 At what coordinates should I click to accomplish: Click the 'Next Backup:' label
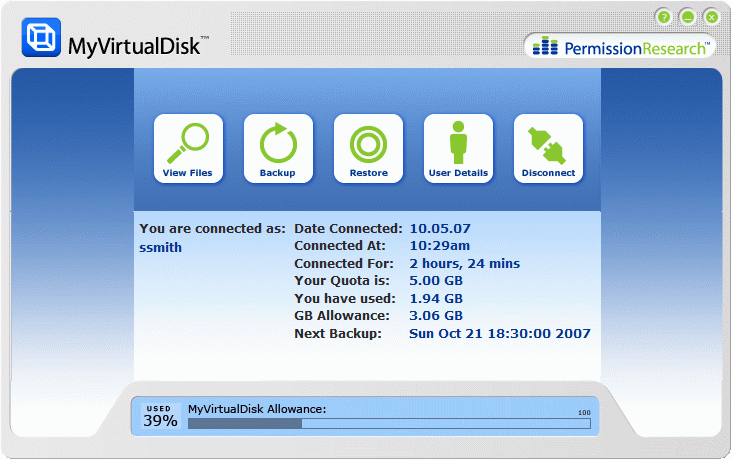pyautogui.click(x=338, y=333)
